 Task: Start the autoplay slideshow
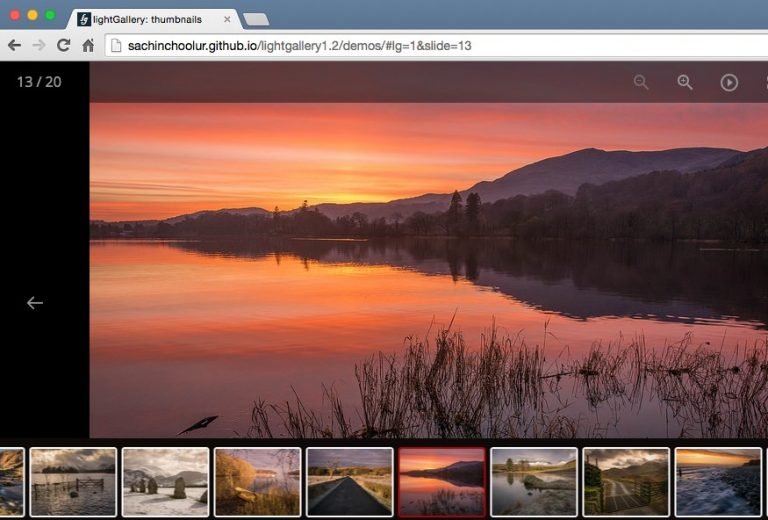point(729,82)
